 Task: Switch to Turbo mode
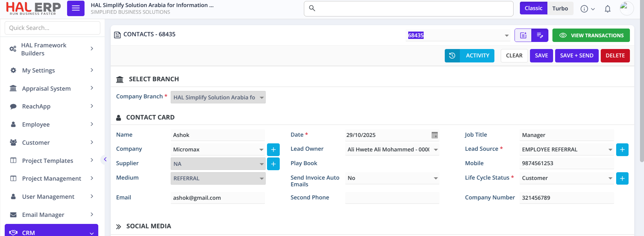pyautogui.click(x=560, y=8)
